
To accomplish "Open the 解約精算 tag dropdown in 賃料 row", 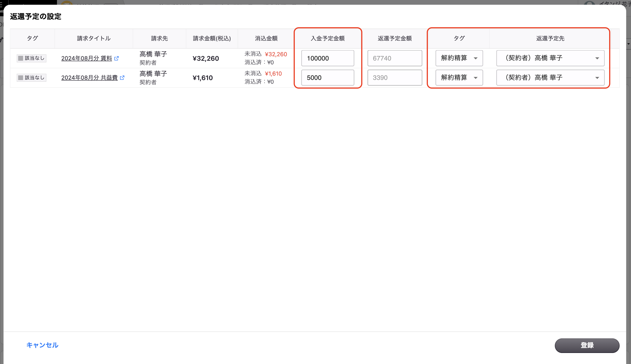I will [x=459, y=58].
